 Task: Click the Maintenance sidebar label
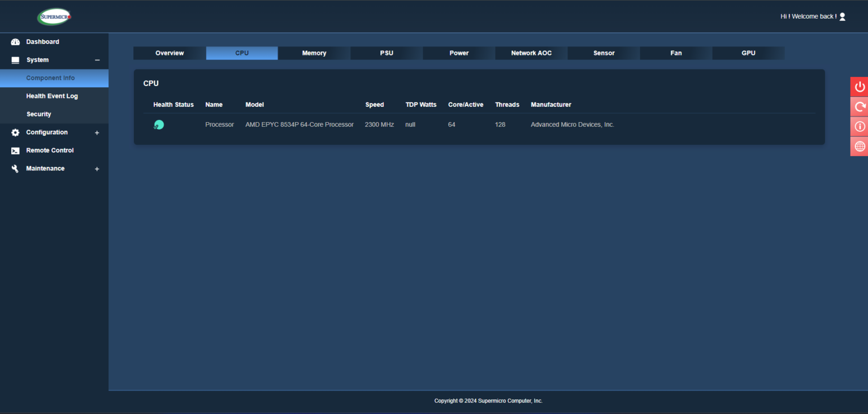click(x=45, y=169)
